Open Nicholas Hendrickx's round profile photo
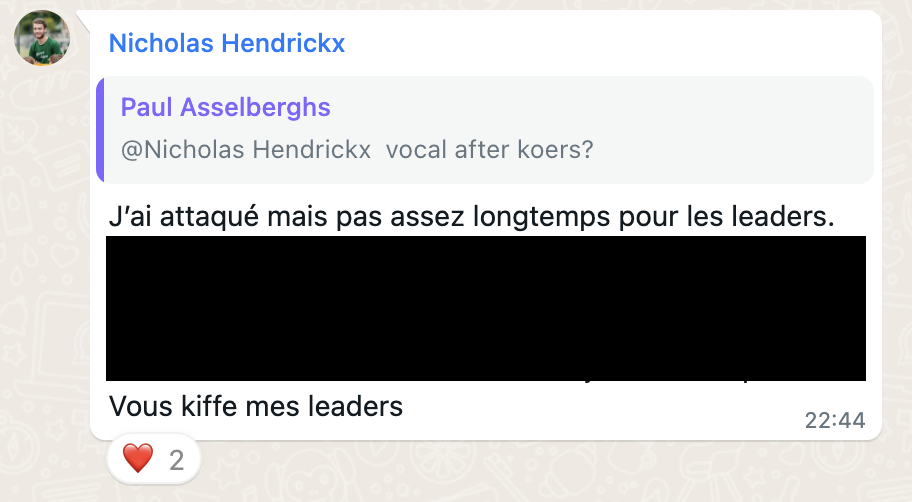912x502 pixels. tap(42, 38)
